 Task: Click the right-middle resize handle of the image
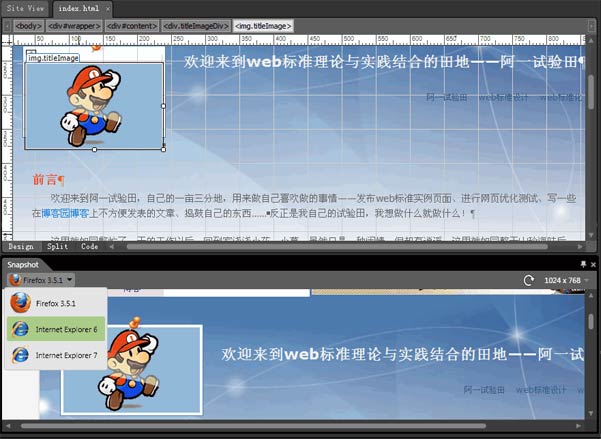click(164, 106)
